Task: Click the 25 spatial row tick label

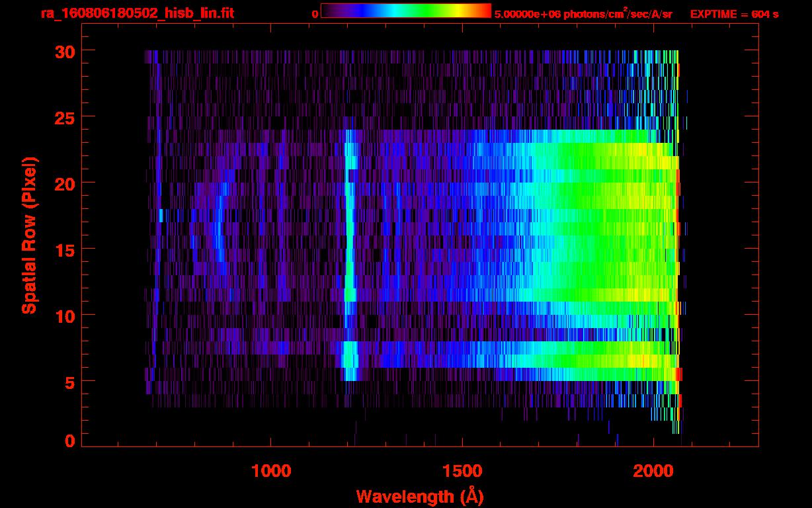Action: (66, 117)
